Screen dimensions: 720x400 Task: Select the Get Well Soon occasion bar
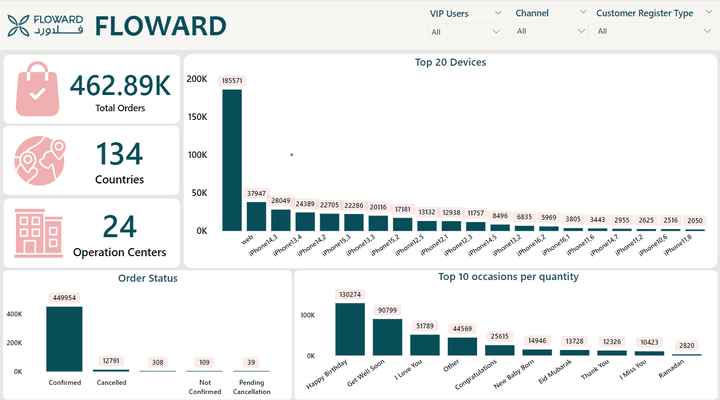[387, 337]
